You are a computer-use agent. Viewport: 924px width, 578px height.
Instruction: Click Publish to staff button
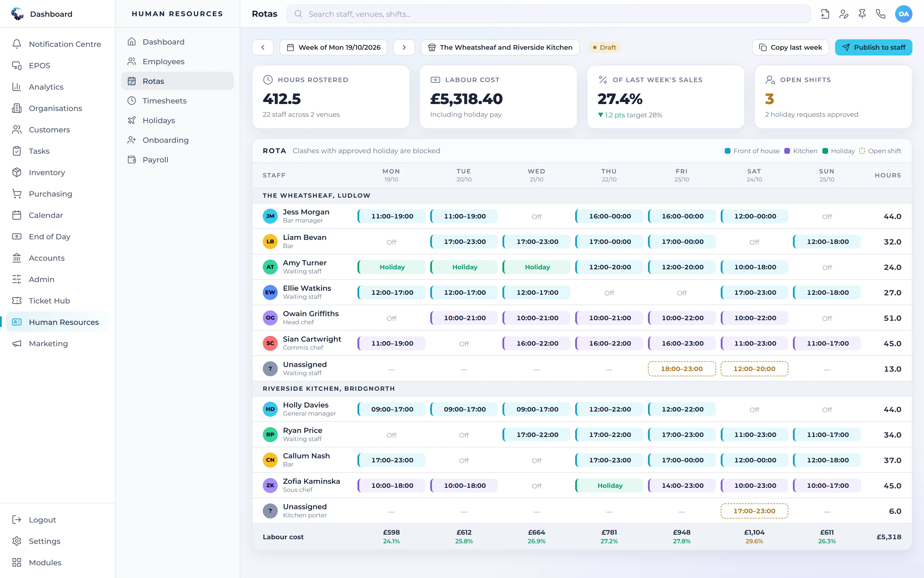point(873,47)
